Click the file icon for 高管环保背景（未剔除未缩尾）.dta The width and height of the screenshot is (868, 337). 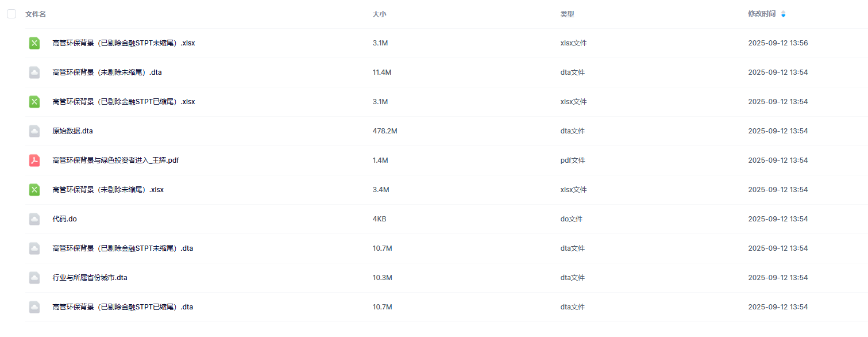click(x=34, y=72)
